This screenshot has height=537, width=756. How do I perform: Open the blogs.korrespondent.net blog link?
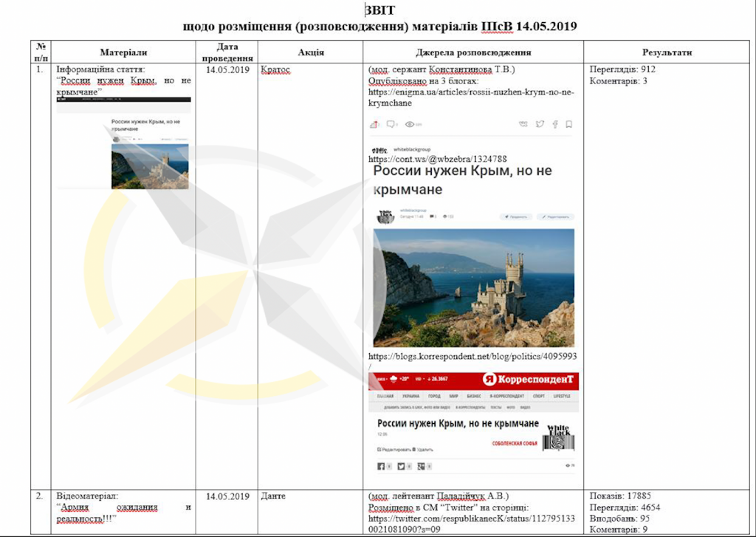pos(472,357)
